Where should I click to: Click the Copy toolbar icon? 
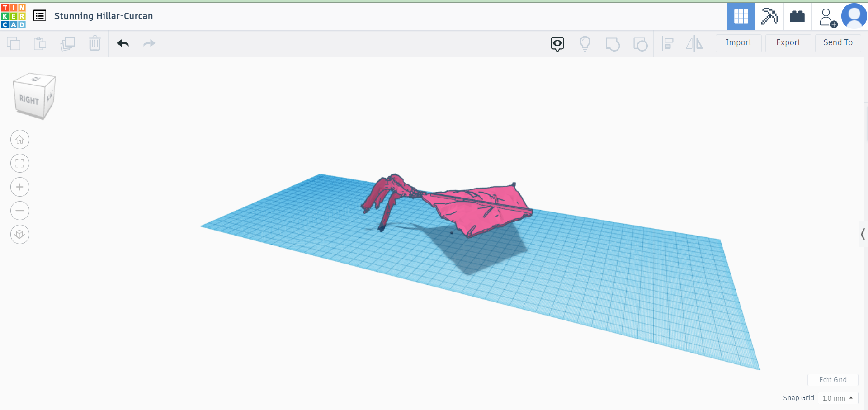pos(14,43)
